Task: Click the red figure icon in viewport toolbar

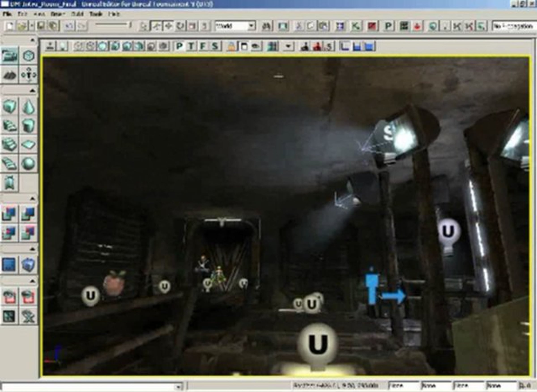Action: coord(317,46)
